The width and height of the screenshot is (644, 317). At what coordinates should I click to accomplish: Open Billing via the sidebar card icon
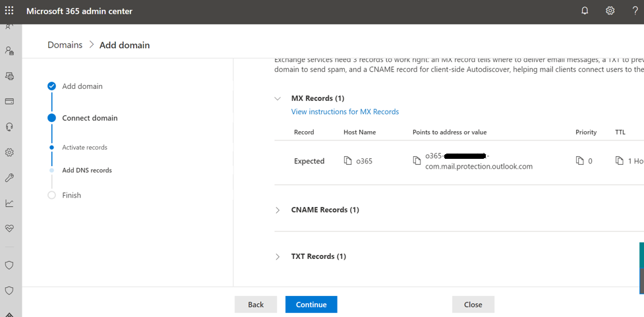[x=9, y=101]
